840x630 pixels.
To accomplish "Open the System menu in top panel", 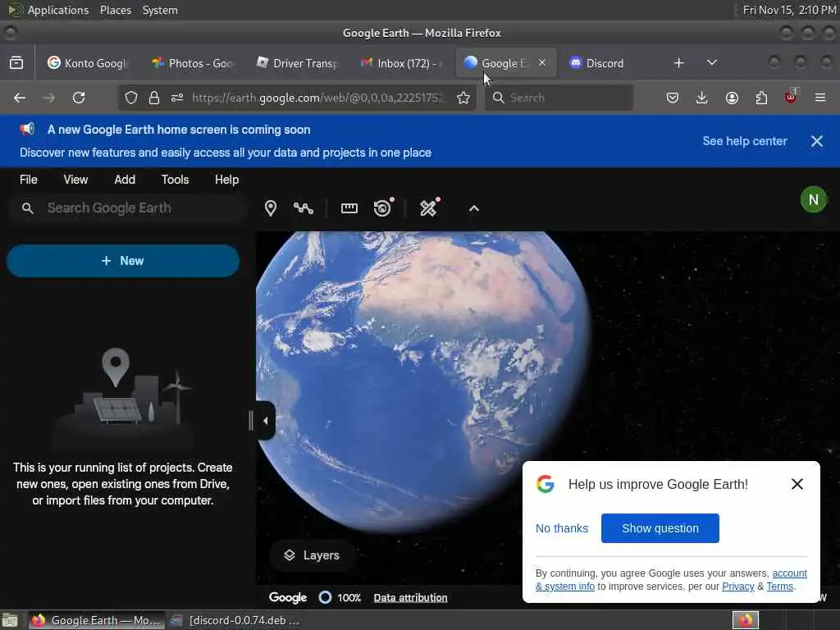I will [160, 10].
